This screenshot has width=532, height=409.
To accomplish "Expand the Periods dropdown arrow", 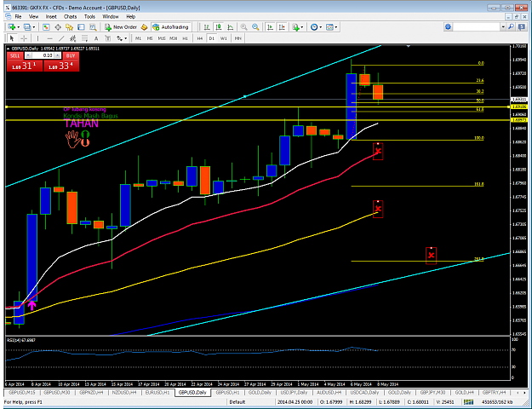I will [x=320, y=27].
